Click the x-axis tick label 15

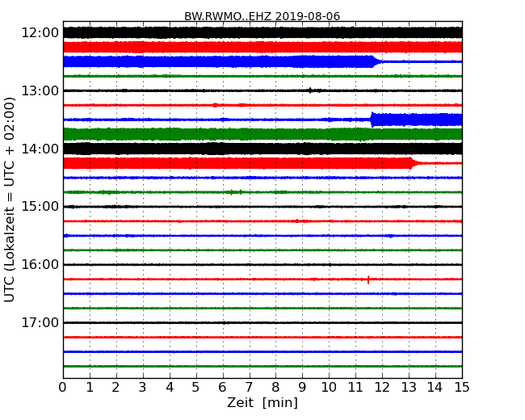click(x=462, y=388)
